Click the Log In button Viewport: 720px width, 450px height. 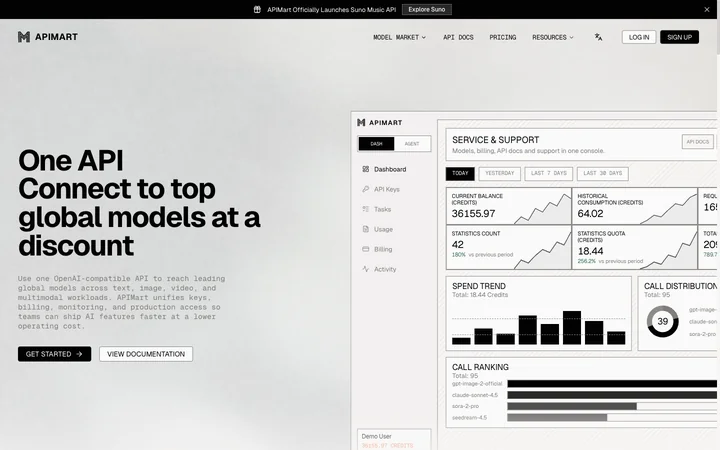[x=639, y=37]
